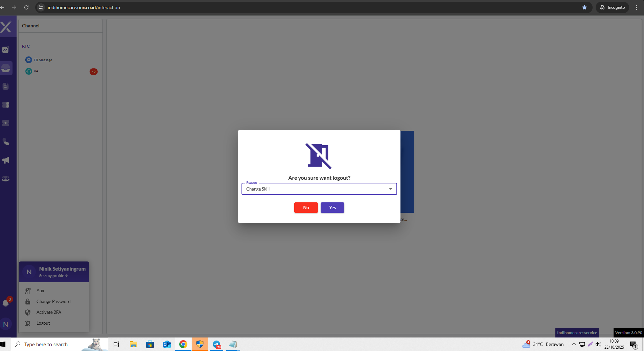Click the Reason dropdown arrow
Screen dimensions: 644x351
pos(391,189)
